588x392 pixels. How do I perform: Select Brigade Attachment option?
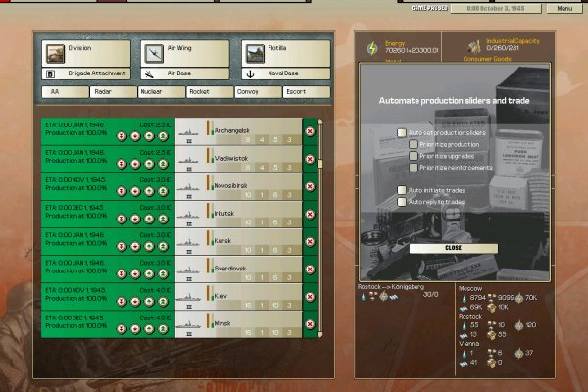[x=86, y=73]
